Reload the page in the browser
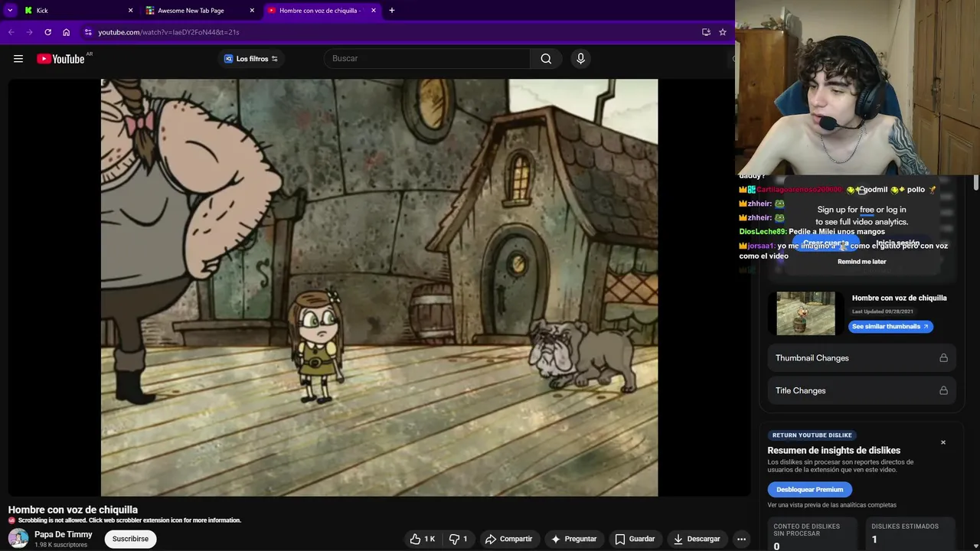 (x=47, y=32)
